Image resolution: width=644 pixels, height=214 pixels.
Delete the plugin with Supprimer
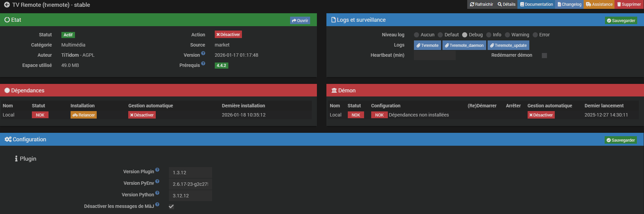pos(629,4)
